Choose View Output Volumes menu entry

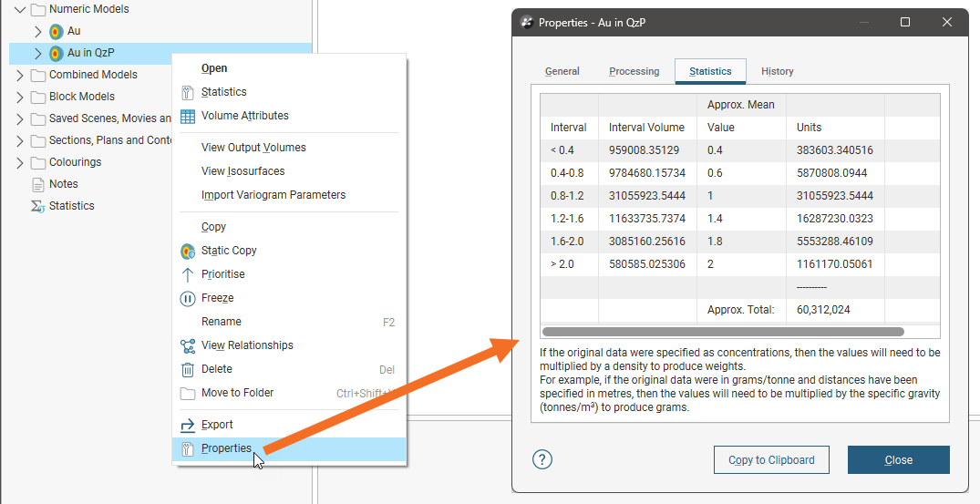point(253,148)
